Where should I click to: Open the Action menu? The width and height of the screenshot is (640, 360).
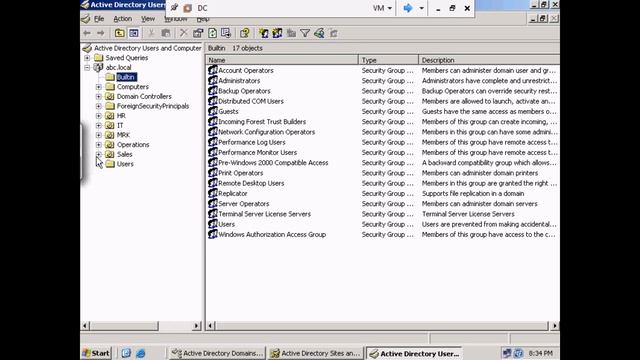(122, 19)
